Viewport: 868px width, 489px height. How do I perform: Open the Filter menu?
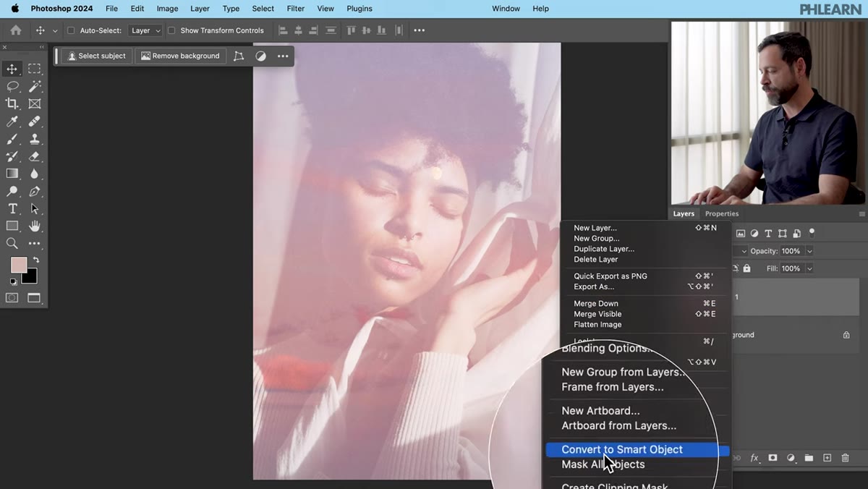pos(295,9)
